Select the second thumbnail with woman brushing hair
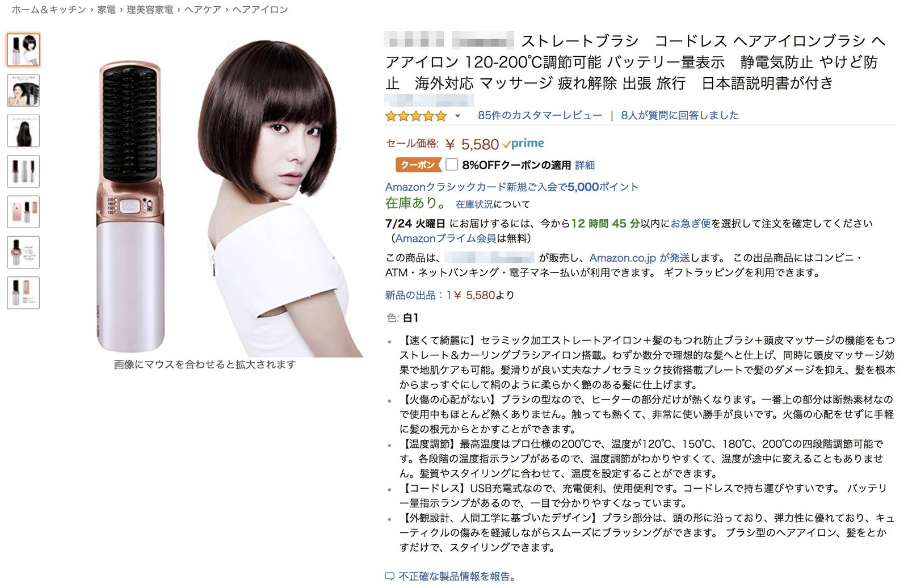 [23, 90]
